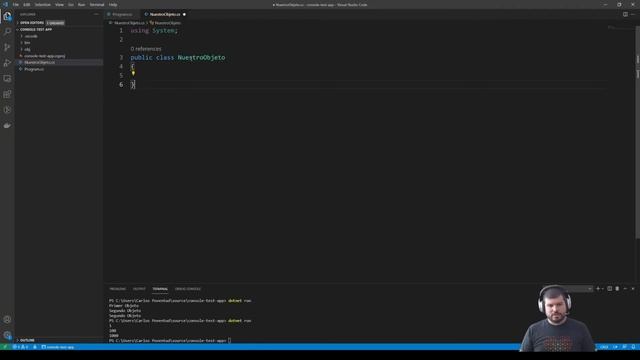Select the Terminal panel tab
This screenshot has width=640, height=360.
point(160,289)
